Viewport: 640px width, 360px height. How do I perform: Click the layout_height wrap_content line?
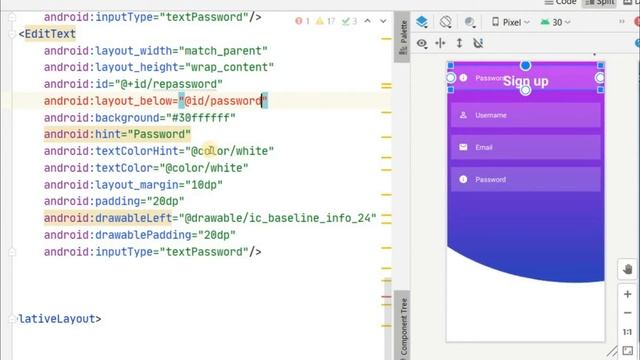[159, 67]
